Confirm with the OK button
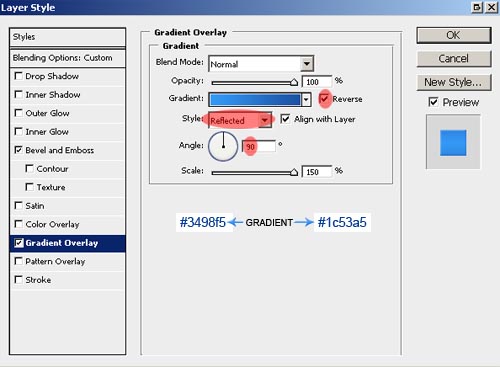 coord(454,35)
